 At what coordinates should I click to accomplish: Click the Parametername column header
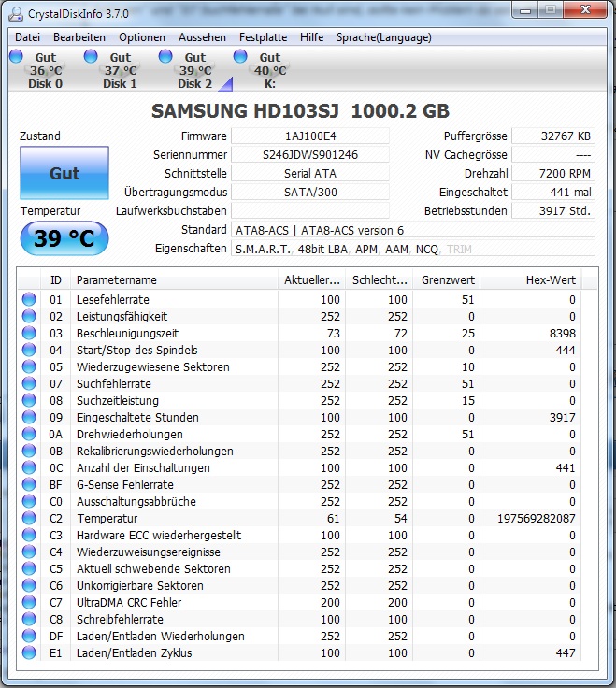click(174, 279)
